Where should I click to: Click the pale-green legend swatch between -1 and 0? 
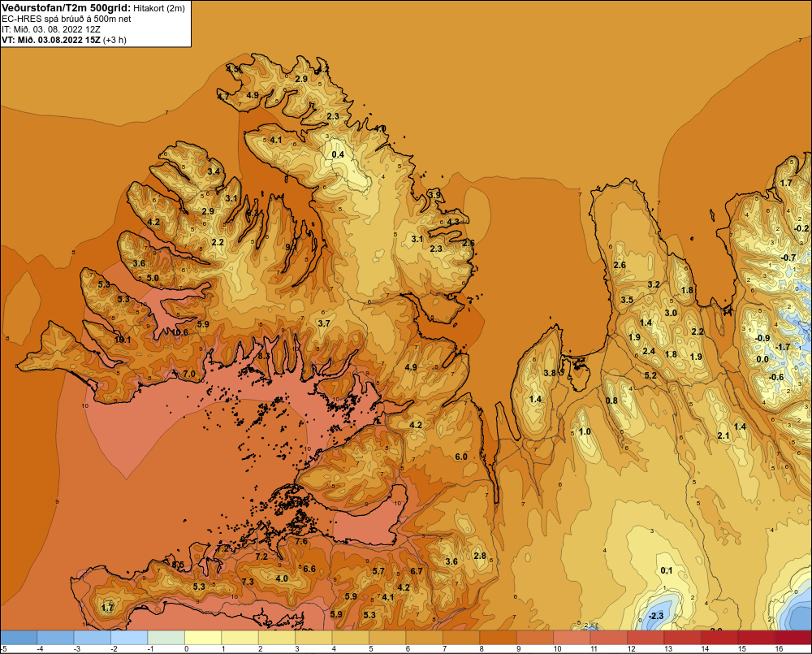pos(166,637)
